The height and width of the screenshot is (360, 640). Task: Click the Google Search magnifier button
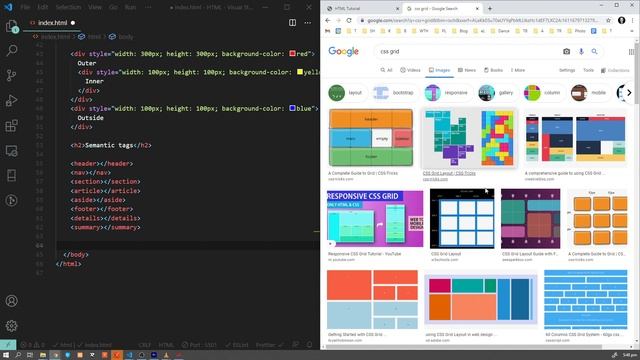(x=595, y=51)
